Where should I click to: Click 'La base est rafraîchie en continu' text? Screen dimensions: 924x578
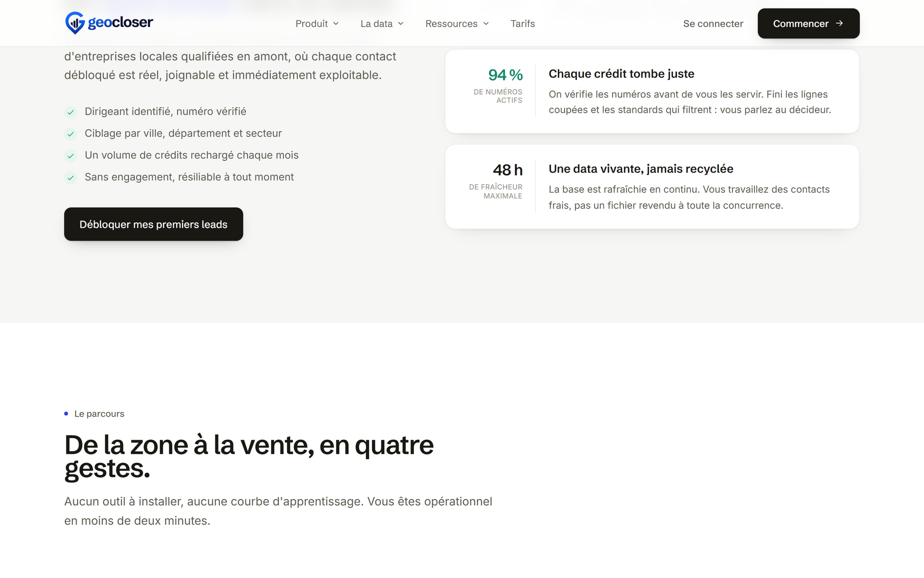point(689,197)
